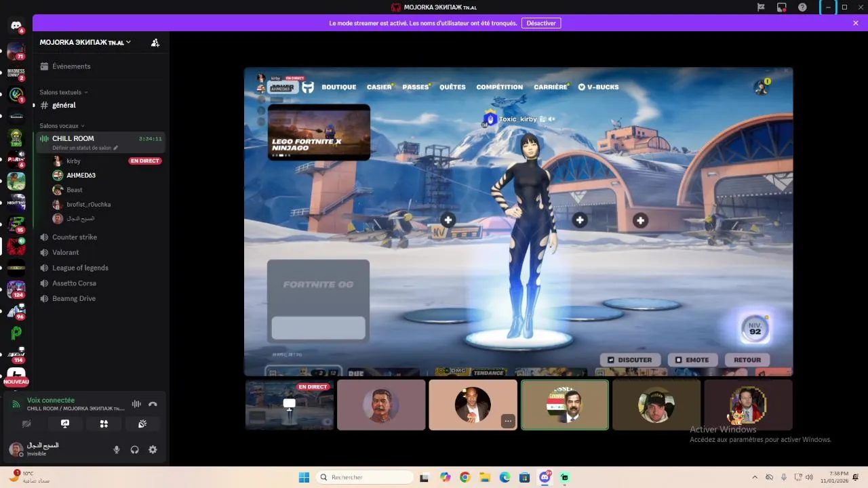Click the Windows Start button
Viewport: 868px width, 488px height.
pos(304,477)
